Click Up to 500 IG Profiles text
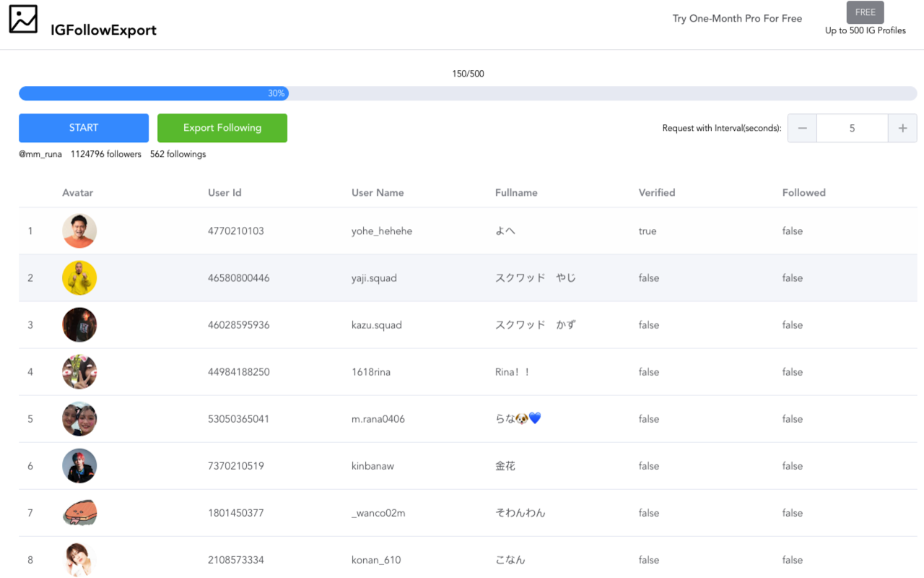Screen dimensions: 924x578 click(x=866, y=30)
